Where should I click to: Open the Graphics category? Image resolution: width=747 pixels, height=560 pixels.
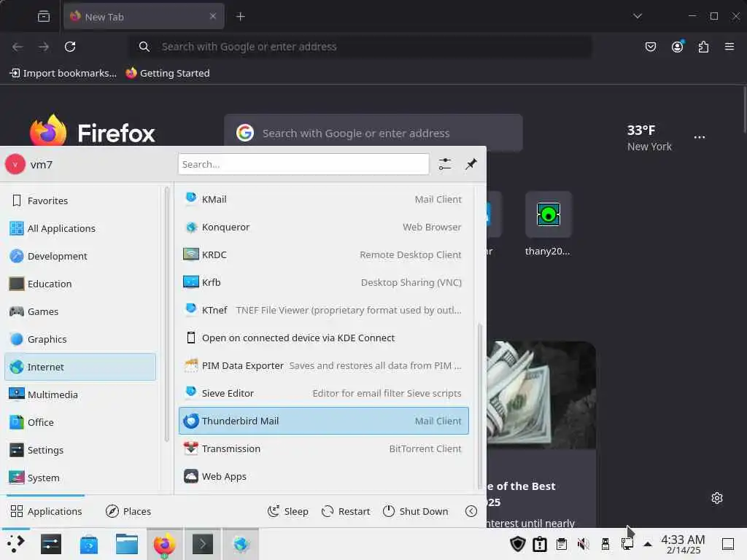pos(80,339)
